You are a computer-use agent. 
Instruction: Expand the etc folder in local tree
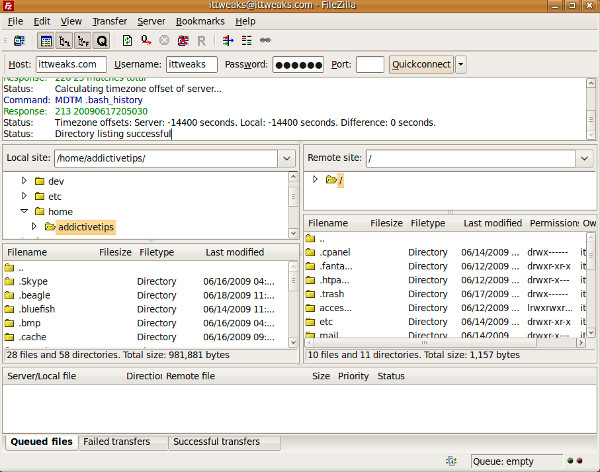point(24,196)
